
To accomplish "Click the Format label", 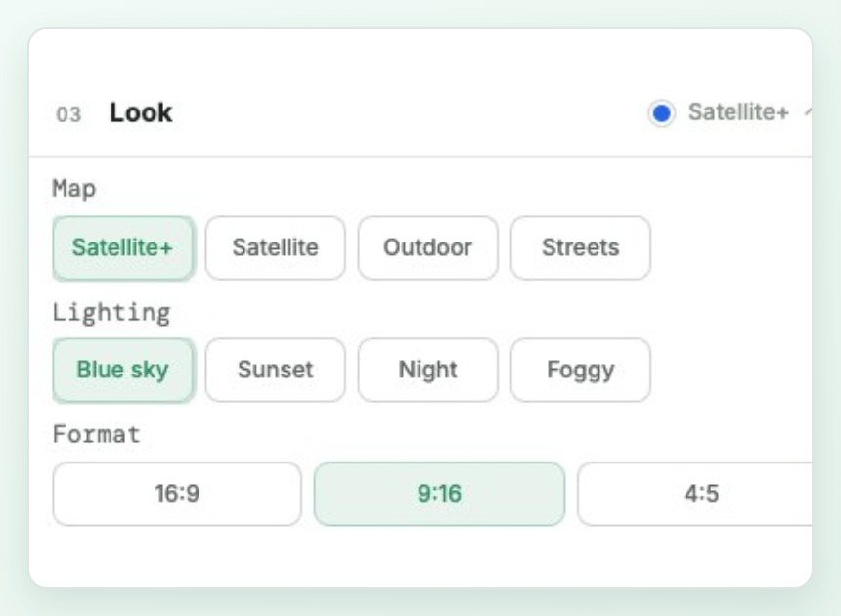I will 97,434.
